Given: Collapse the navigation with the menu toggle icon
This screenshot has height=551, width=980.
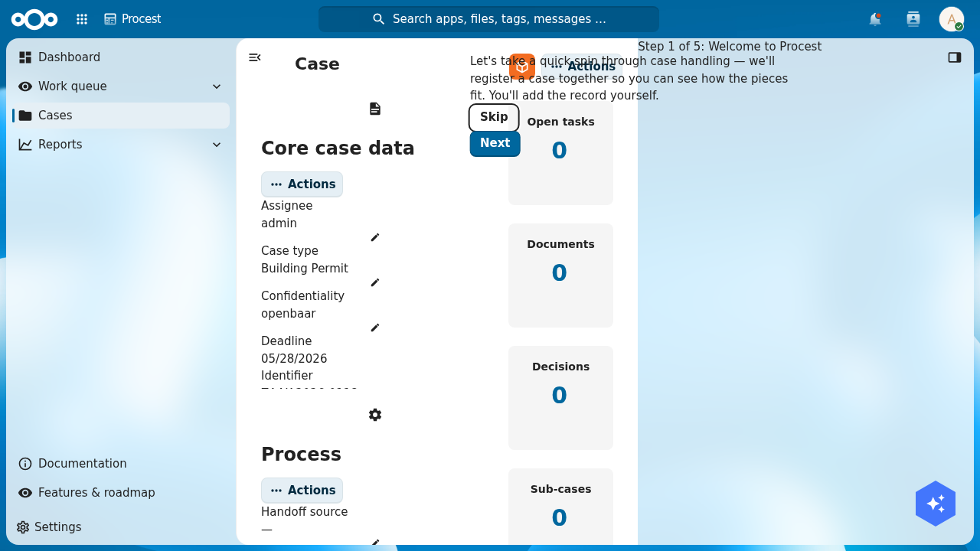Looking at the screenshot, I should (x=255, y=57).
